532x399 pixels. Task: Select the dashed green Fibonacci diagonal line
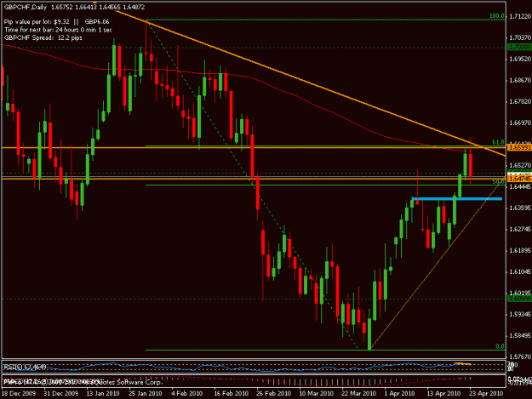tap(252, 185)
